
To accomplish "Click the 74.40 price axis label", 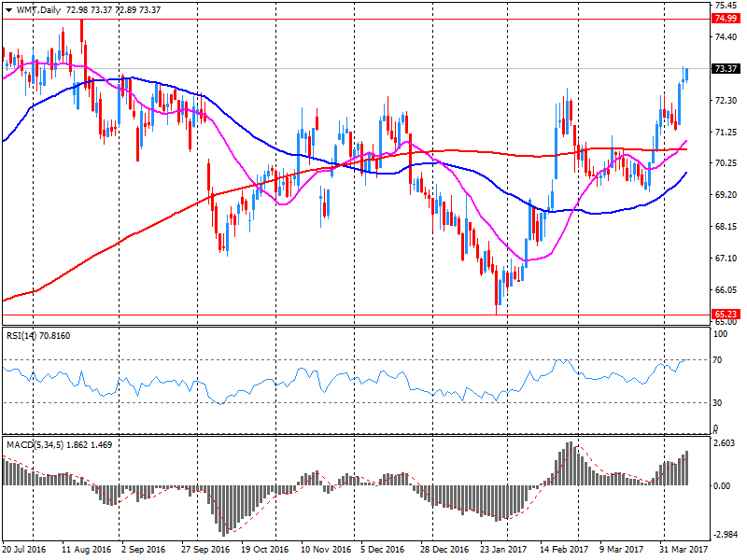I will (726, 37).
